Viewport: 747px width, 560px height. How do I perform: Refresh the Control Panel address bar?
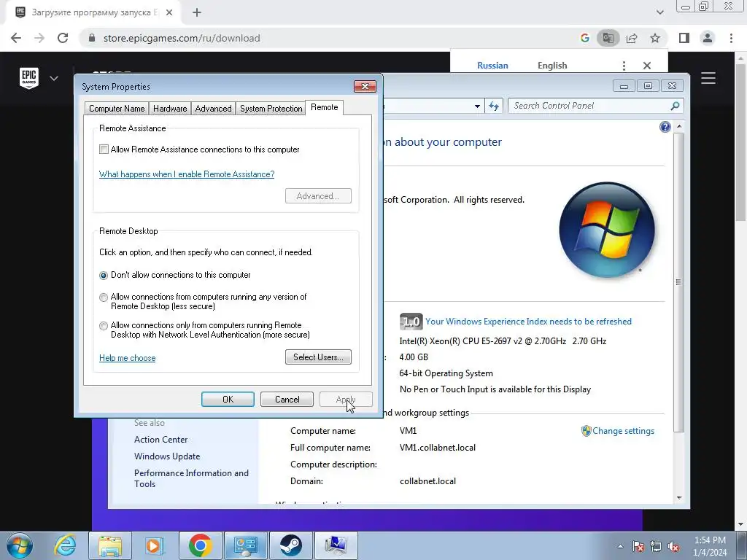494,106
